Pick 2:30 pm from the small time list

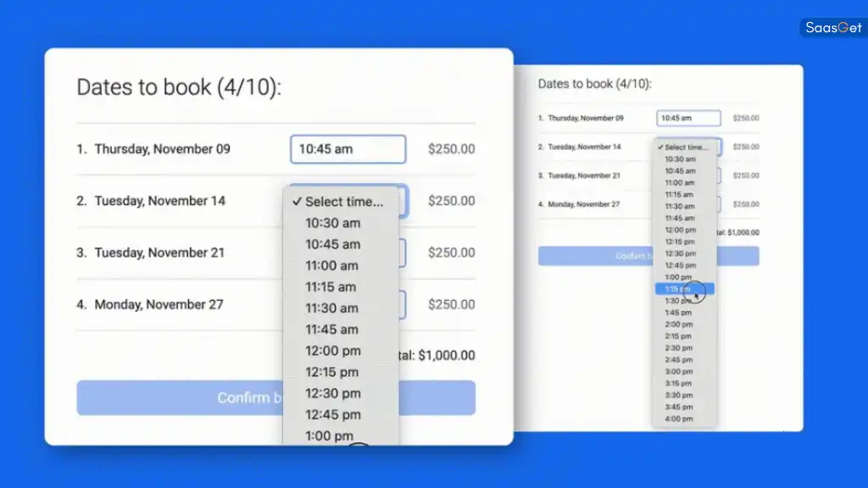coord(679,348)
